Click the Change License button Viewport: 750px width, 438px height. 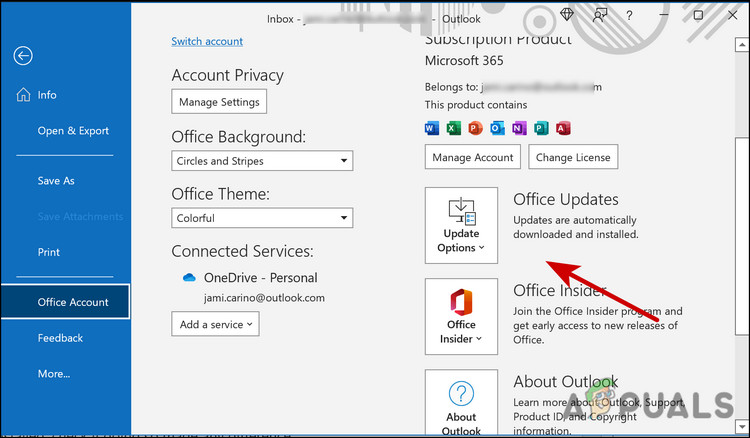(573, 157)
